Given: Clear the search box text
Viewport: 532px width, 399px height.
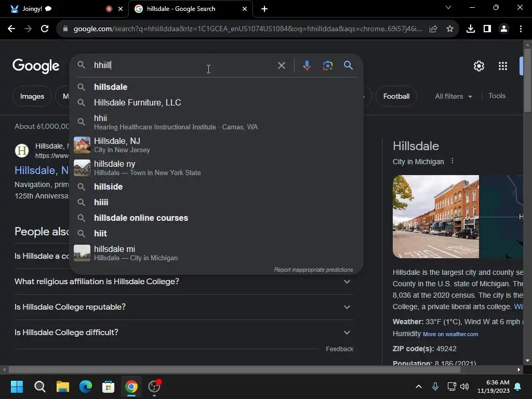Looking at the screenshot, I should [281, 65].
